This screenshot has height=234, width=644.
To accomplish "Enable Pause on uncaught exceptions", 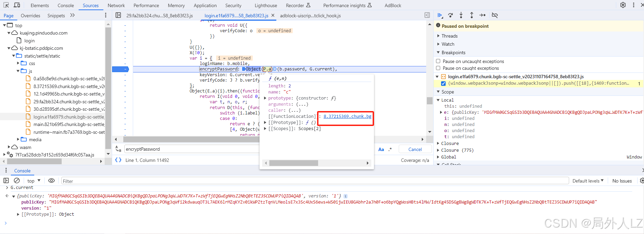I will coord(438,61).
